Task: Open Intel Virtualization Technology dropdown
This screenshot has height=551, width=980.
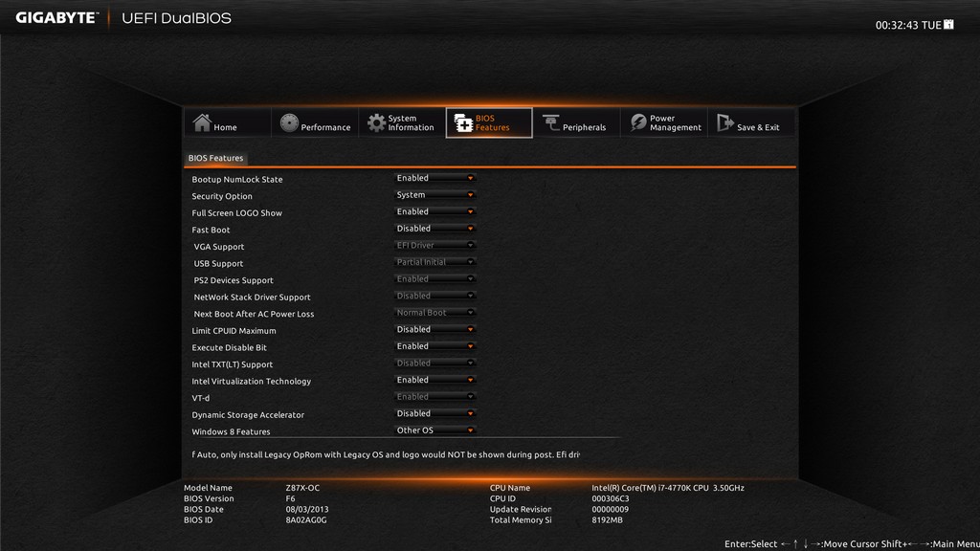Action: [x=435, y=380]
